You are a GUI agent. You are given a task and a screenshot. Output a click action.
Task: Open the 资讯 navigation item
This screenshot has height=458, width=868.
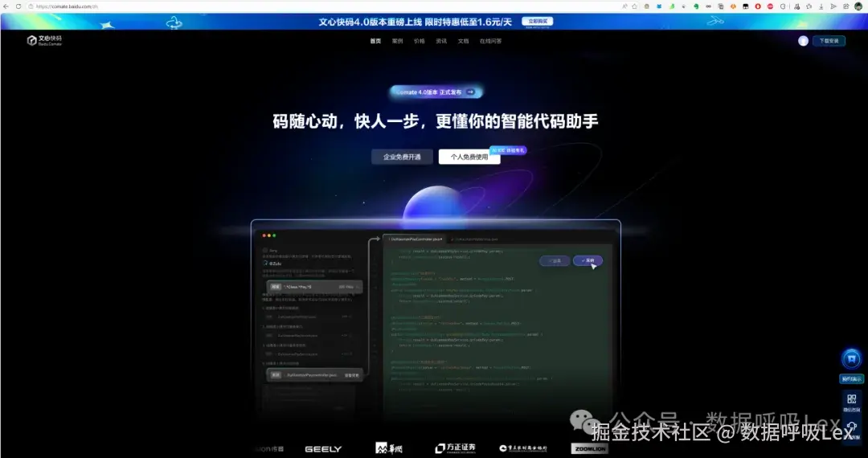[x=441, y=41]
